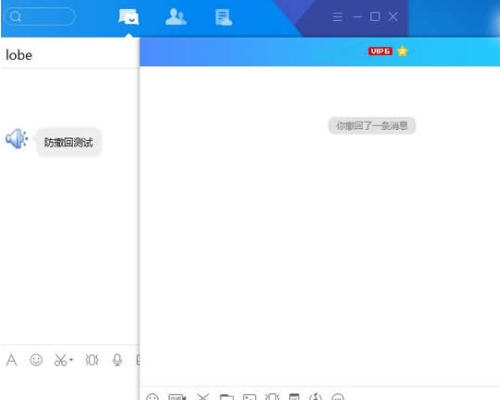Open the third top-bar tab with the document icon
The width and height of the screenshot is (500, 400).
224,17
